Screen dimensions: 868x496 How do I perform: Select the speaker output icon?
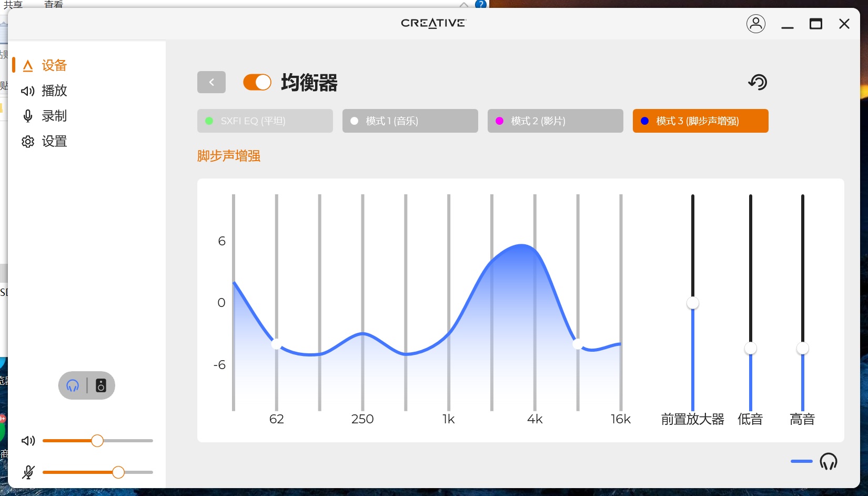coord(100,385)
